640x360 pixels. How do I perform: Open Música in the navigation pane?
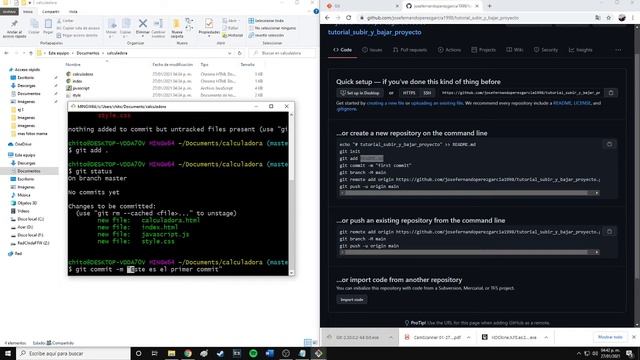24,195
